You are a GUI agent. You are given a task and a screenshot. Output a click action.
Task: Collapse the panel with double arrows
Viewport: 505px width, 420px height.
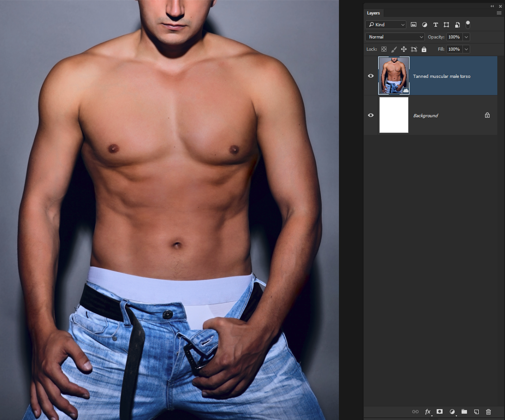pos(492,6)
